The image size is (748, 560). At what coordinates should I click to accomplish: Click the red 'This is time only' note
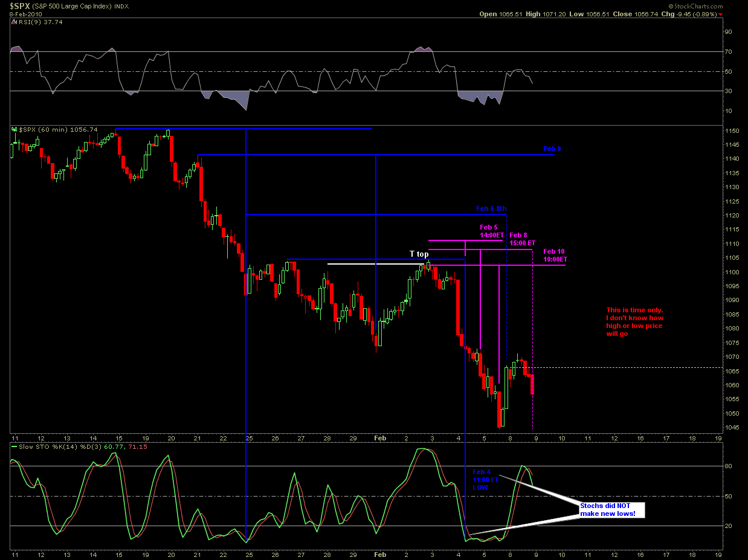pos(635,321)
